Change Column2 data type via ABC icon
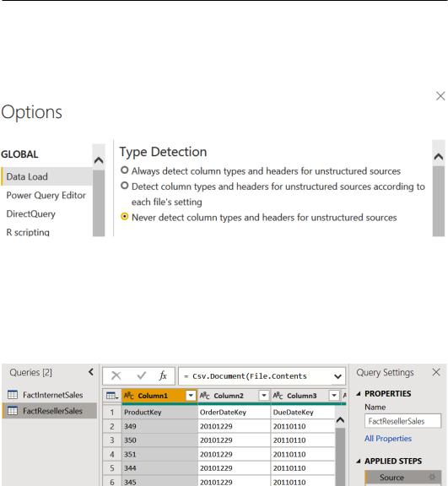 tap(205, 396)
